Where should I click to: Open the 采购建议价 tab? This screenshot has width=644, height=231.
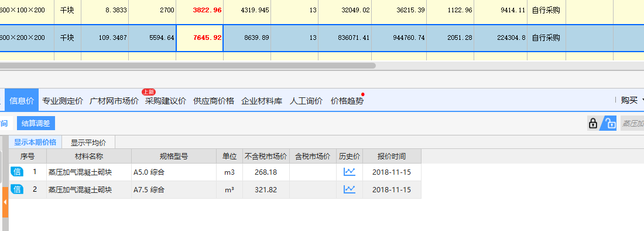point(166,101)
